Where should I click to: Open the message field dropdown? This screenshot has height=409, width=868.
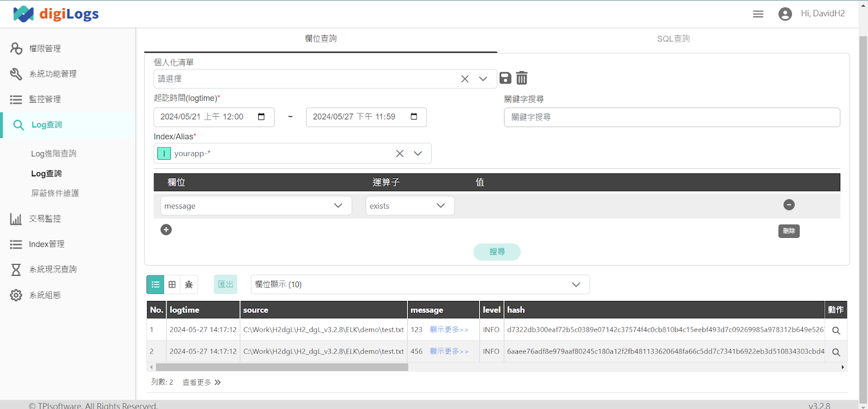(x=256, y=206)
